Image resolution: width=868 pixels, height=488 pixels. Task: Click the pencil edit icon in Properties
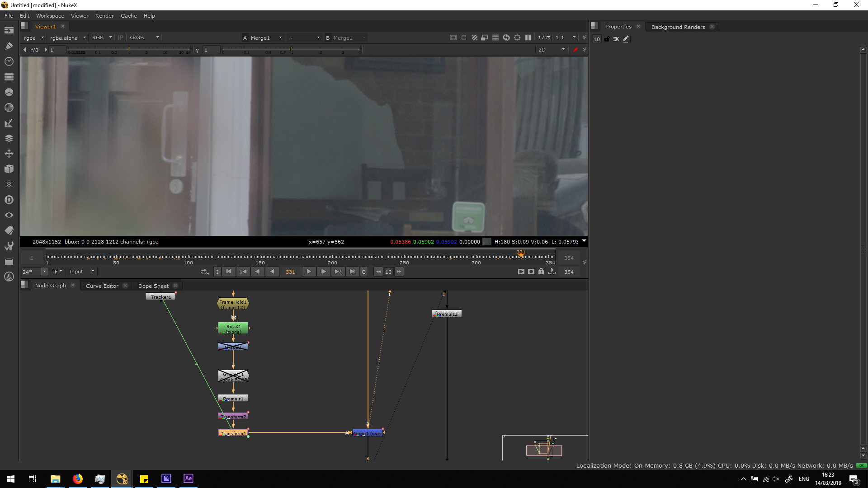626,39
